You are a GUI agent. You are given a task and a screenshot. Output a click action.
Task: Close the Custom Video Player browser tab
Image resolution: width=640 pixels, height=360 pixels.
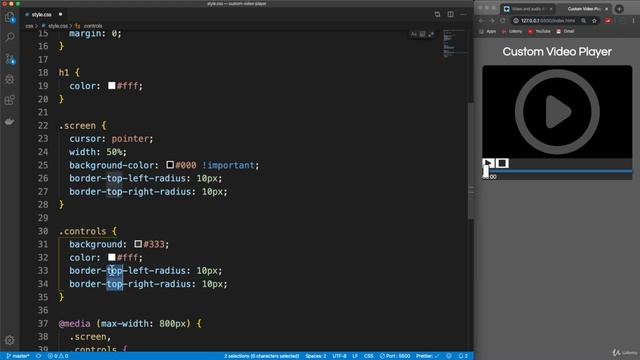[x=607, y=9]
